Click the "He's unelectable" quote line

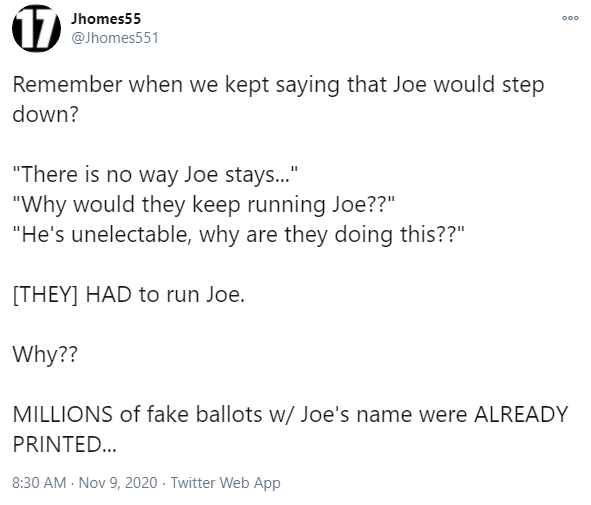(x=238, y=234)
